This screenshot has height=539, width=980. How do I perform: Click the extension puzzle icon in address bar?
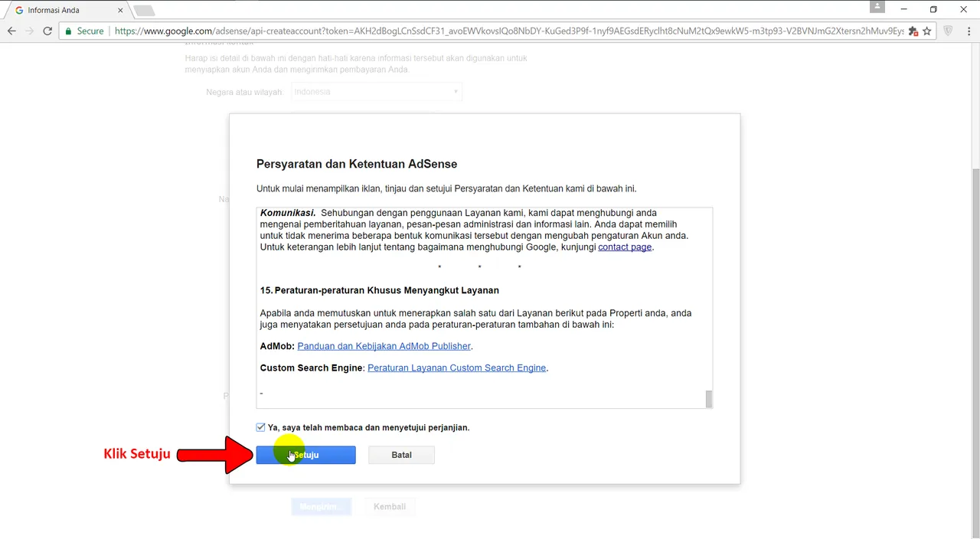(913, 31)
